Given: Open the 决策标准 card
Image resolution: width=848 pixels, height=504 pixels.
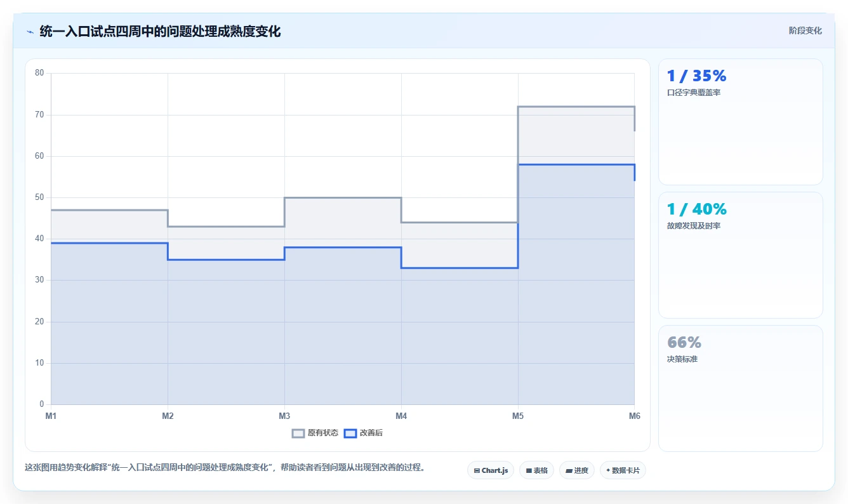Looking at the screenshot, I should (x=740, y=388).
